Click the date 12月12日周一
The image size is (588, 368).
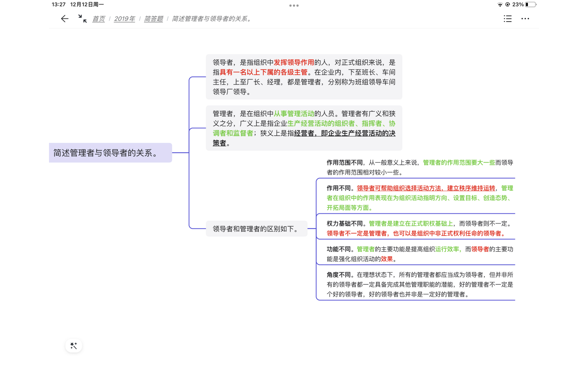87,5
